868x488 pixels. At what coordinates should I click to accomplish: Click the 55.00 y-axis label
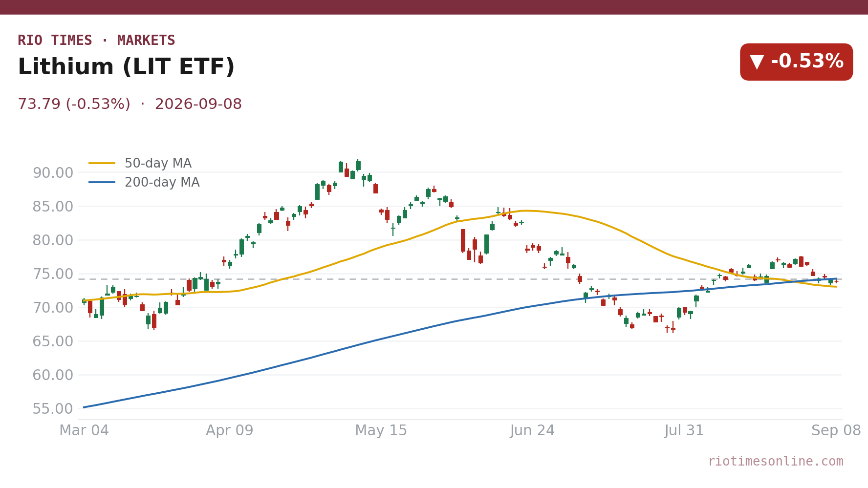point(53,409)
